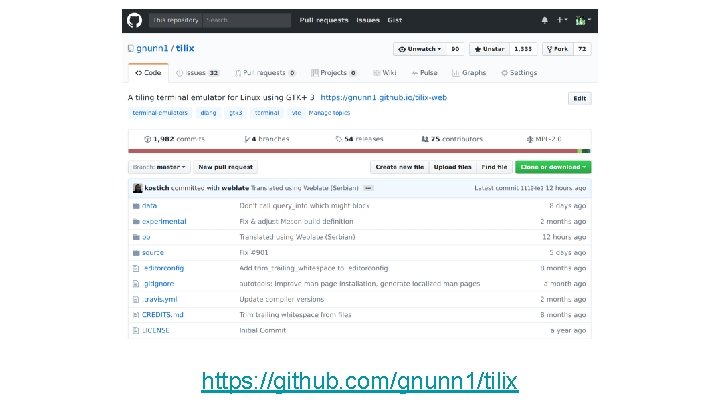Open the Projects tab
The height and width of the screenshot is (405, 720).
click(334, 73)
